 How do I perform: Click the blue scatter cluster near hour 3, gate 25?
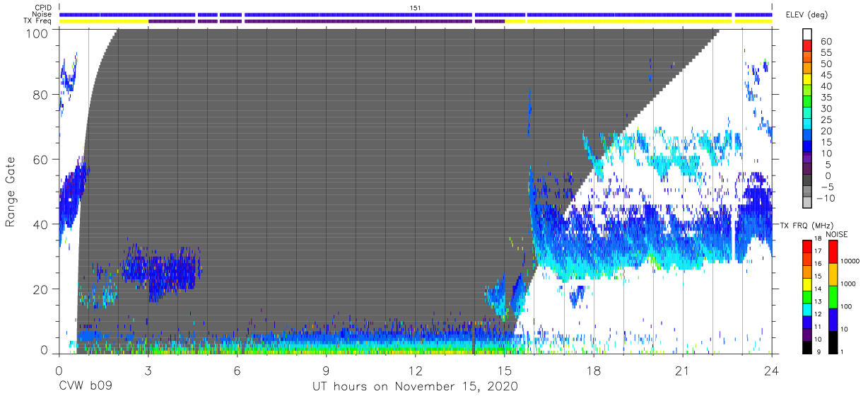(162, 272)
